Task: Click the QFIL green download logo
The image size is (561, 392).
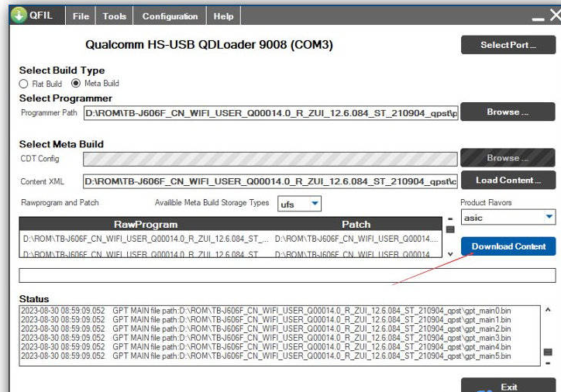Action: tap(19, 15)
